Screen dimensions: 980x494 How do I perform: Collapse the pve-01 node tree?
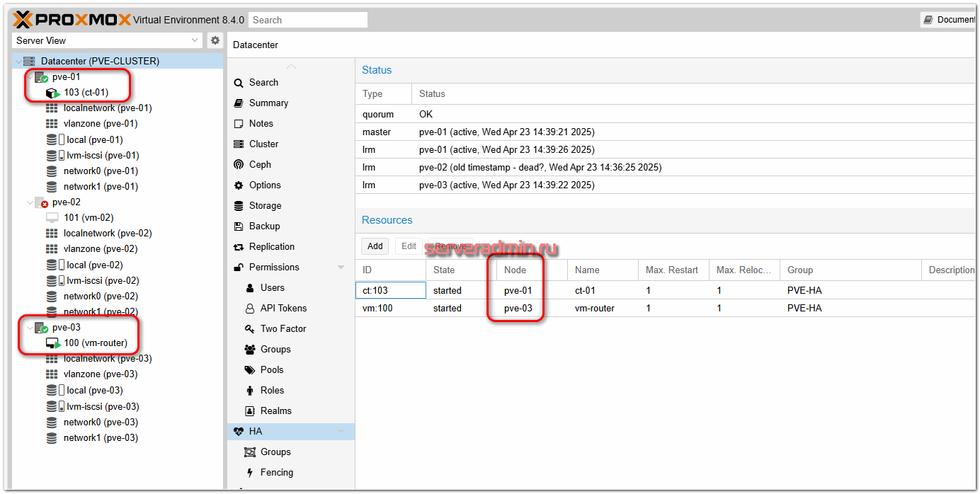29,77
